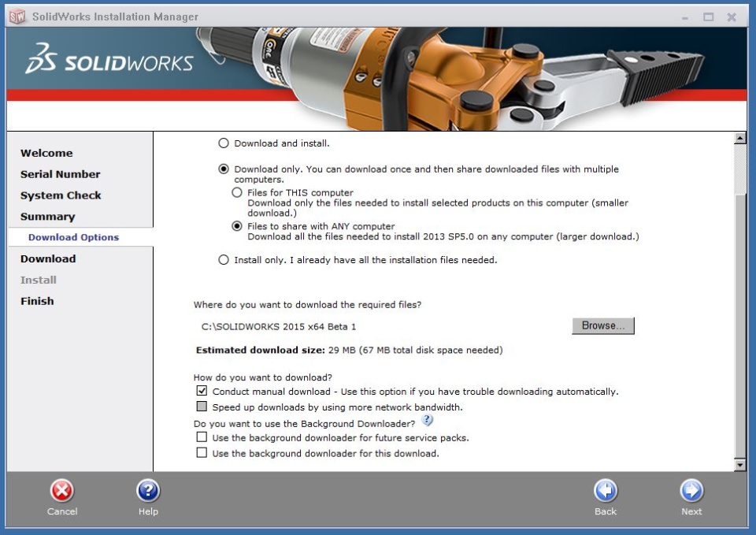Go Back using the left arrow icon

606,491
